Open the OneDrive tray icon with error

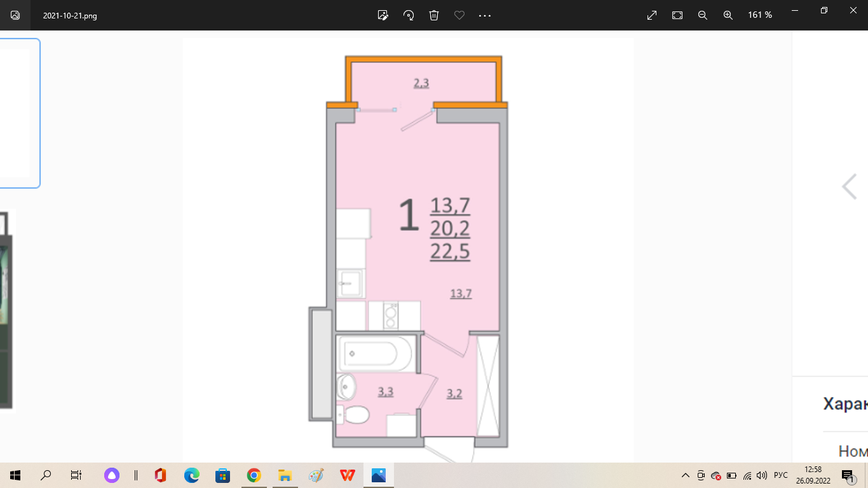[716, 475]
